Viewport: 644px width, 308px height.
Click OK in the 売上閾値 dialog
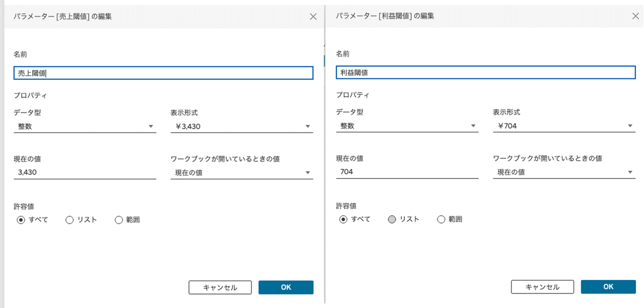[286, 287]
